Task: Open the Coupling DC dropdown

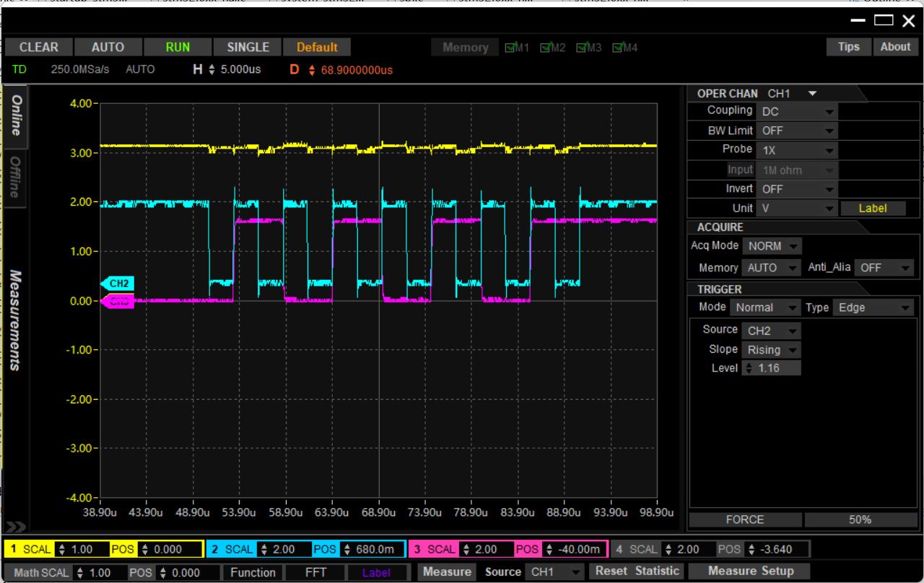Action: [x=796, y=112]
